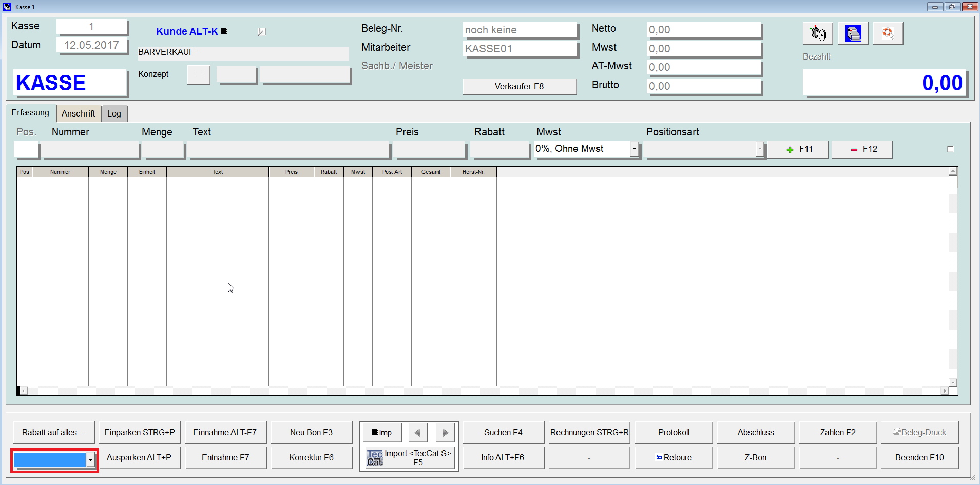980x485 pixels.
Task: Open the Protokoll button
Action: pos(674,433)
